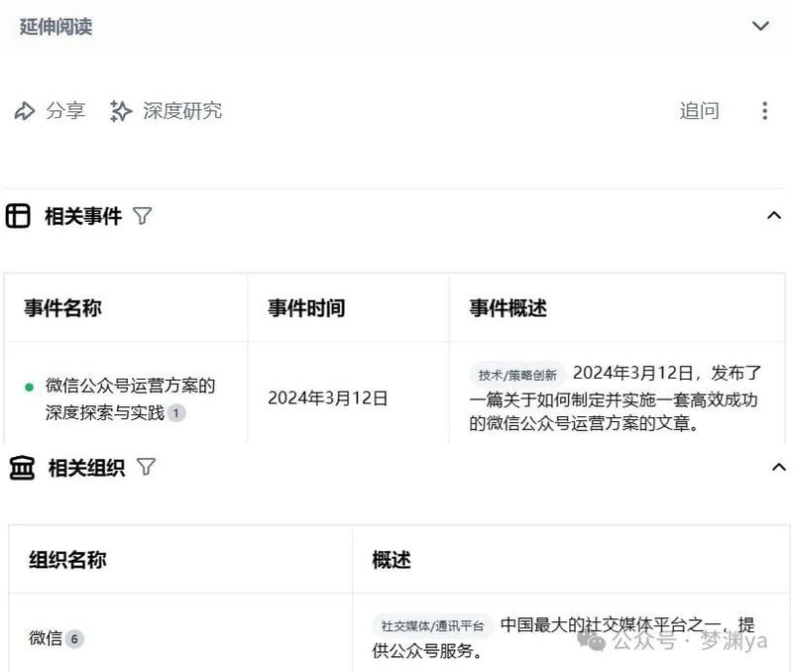This screenshot has height=672, width=793.
Task: Click the 事件时间 column header
Action: point(306,308)
